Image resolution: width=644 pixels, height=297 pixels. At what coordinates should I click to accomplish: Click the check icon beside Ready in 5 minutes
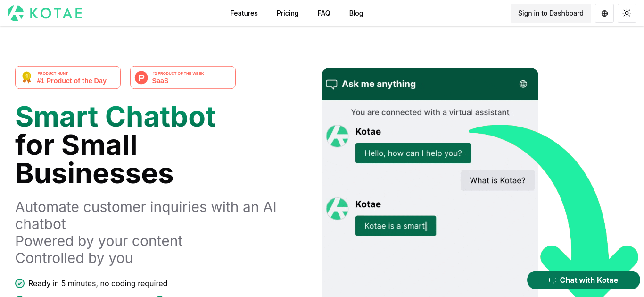tap(20, 283)
